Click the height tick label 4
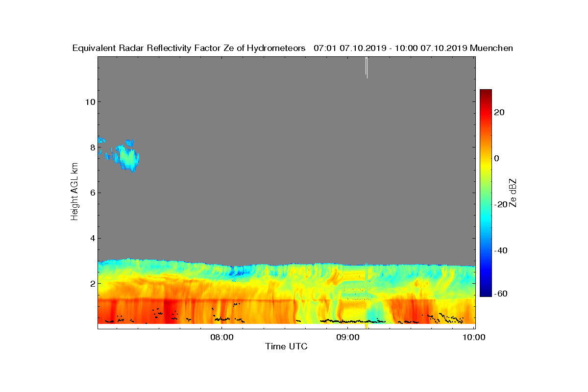The image size is (588, 392). click(x=92, y=238)
